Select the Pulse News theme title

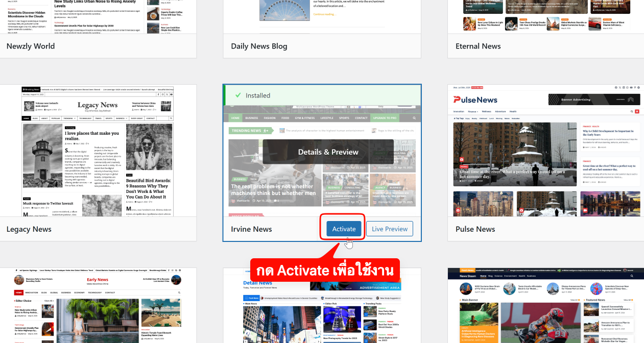click(x=475, y=229)
